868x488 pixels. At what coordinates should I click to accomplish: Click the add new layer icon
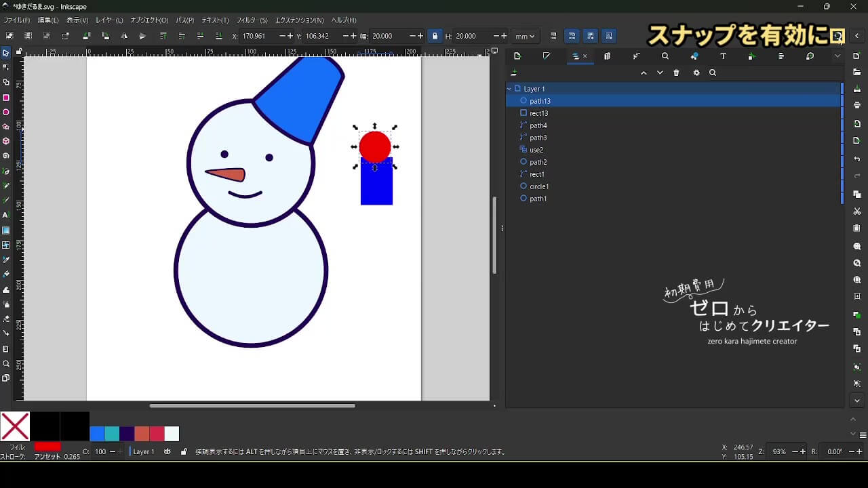point(514,73)
